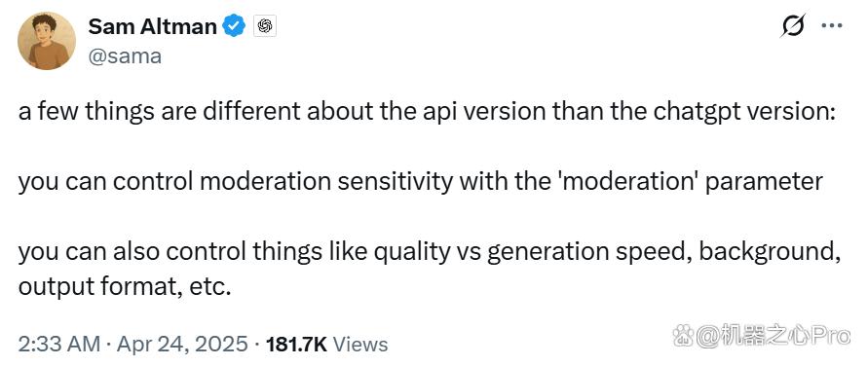The width and height of the screenshot is (868, 366).
Task: Open the three-dot more options menu
Action: coord(831,26)
